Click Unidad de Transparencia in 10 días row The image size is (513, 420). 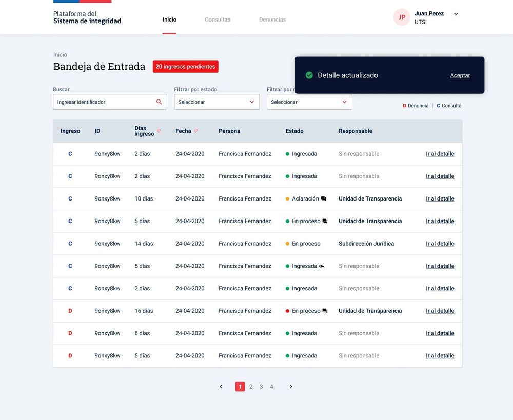click(x=370, y=198)
